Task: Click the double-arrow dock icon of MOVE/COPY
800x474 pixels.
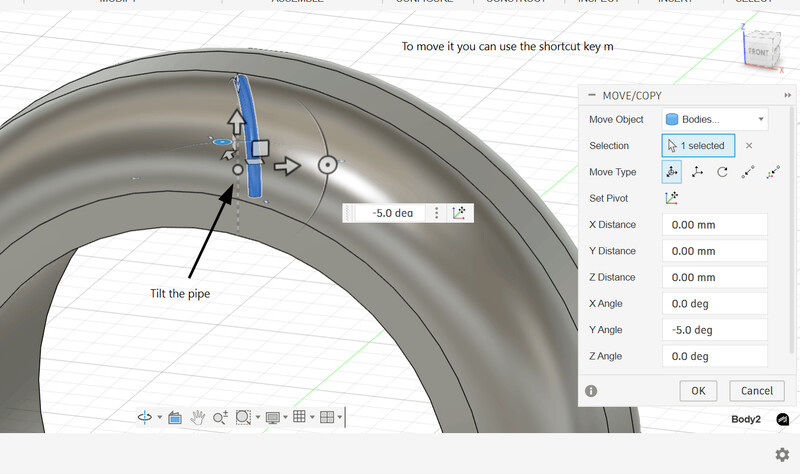Action: [788, 95]
